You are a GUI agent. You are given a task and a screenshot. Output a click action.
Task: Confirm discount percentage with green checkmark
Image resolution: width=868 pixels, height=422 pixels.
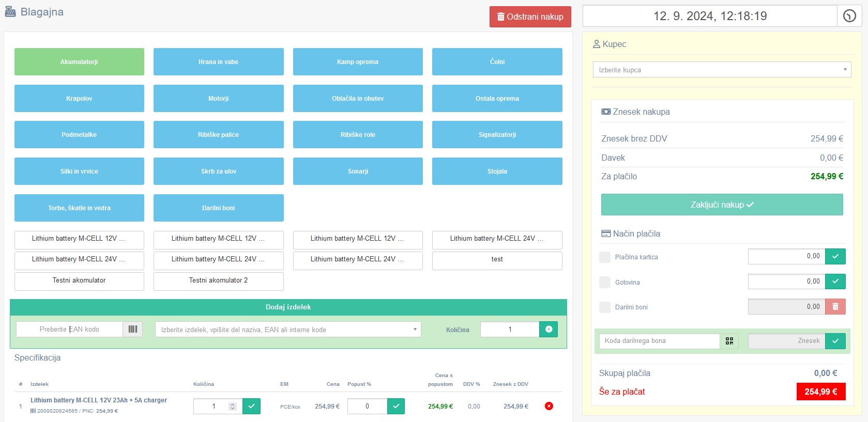(x=396, y=407)
